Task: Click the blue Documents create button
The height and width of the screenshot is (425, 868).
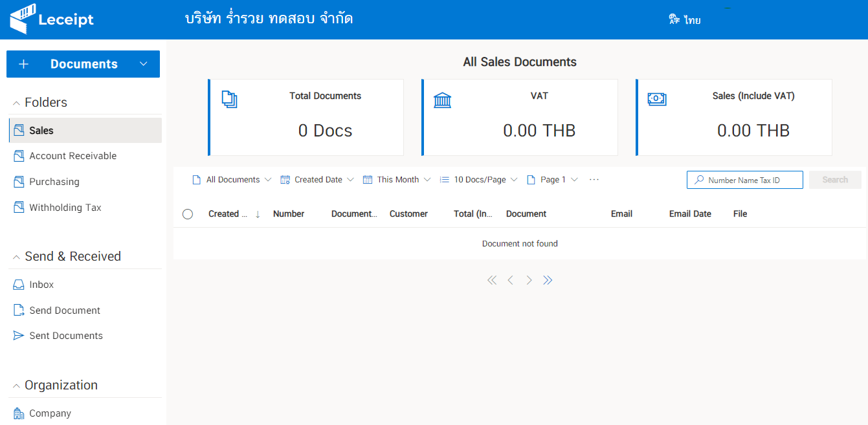Action: tap(83, 64)
